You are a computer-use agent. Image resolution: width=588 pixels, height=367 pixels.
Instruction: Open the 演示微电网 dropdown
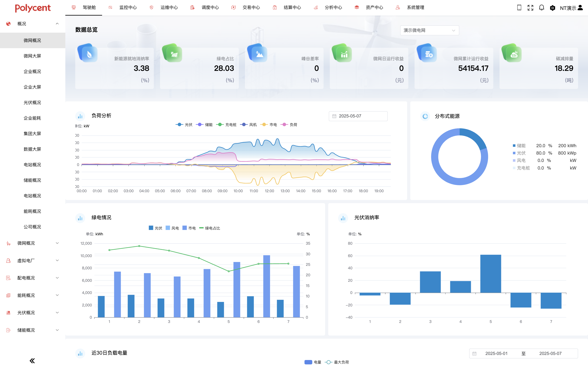(429, 30)
